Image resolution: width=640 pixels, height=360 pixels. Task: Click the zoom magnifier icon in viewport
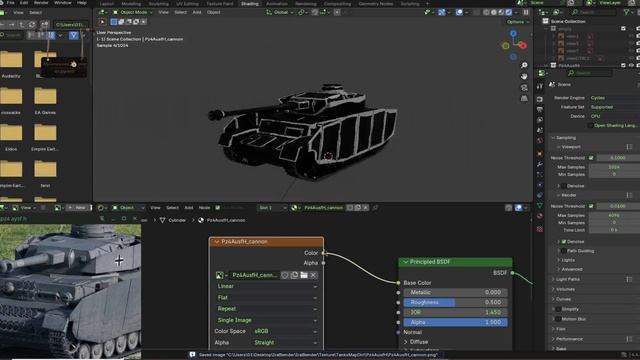click(524, 65)
